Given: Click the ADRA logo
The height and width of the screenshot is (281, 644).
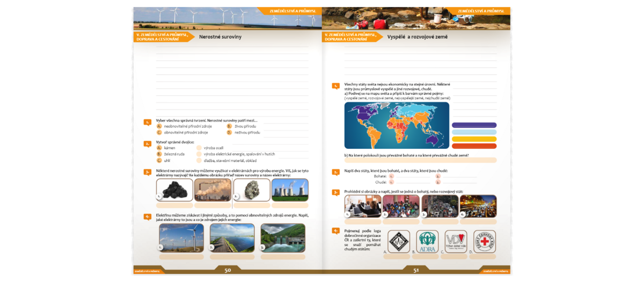Looking at the screenshot, I should [x=427, y=242].
